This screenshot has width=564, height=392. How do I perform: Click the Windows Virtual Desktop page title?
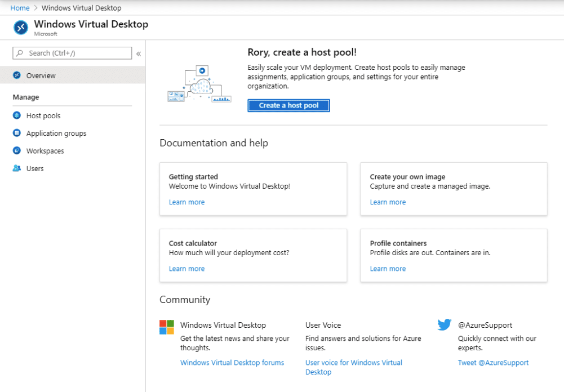pyautogui.click(x=91, y=24)
